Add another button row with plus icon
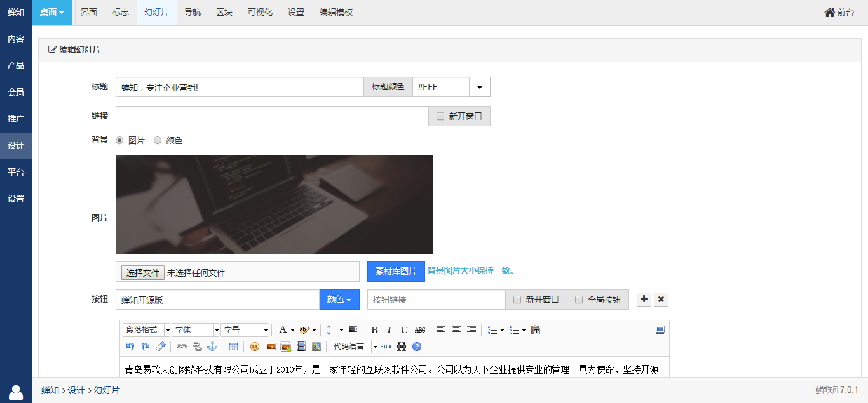 pyautogui.click(x=644, y=300)
